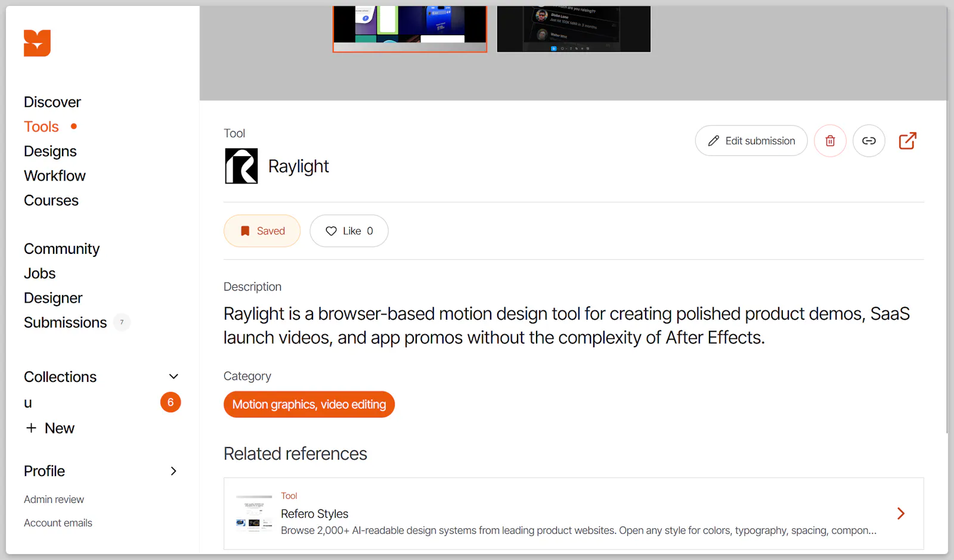Open Jobs page

40,273
